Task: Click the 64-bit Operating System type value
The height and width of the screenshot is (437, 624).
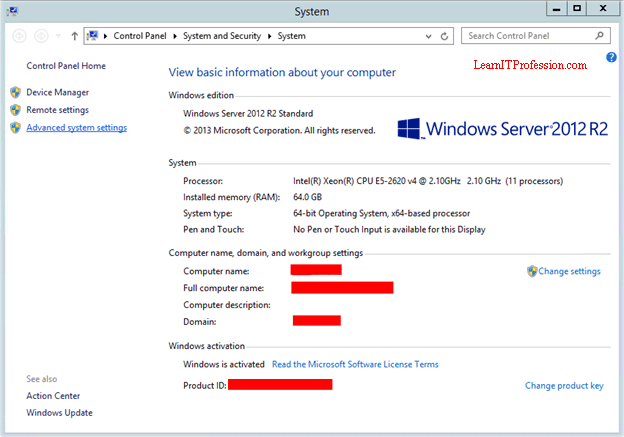Action: coord(381,214)
